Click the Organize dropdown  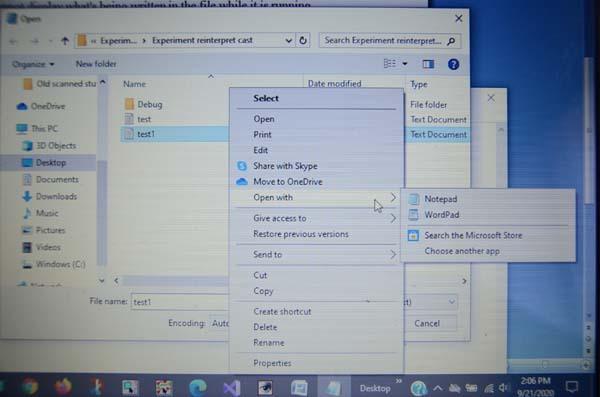[33, 64]
